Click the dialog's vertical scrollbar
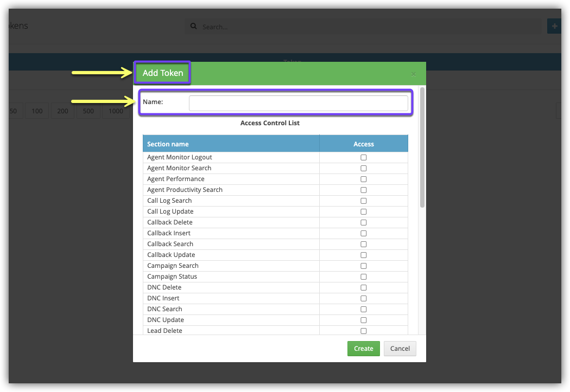This screenshot has height=392, width=570. click(422, 147)
